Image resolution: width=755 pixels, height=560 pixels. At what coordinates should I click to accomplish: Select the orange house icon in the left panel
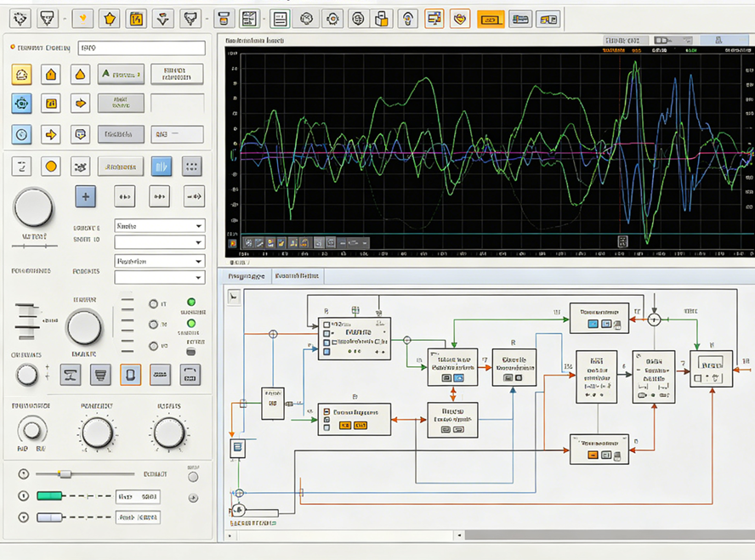point(51,75)
